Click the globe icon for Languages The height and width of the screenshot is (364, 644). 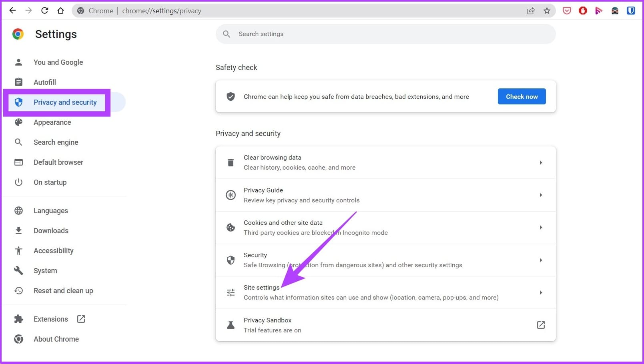18,210
